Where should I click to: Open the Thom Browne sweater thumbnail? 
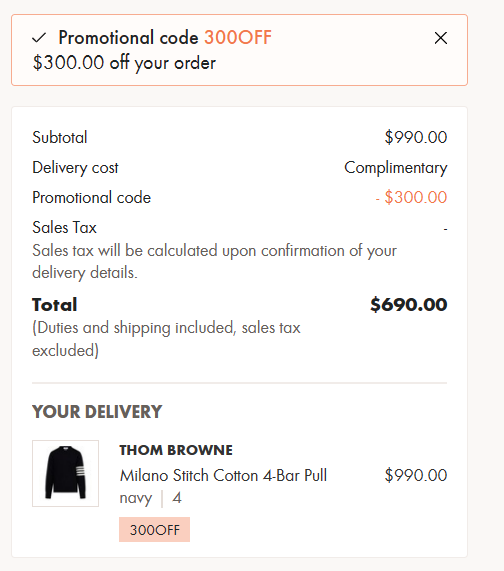[x=66, y=473]
